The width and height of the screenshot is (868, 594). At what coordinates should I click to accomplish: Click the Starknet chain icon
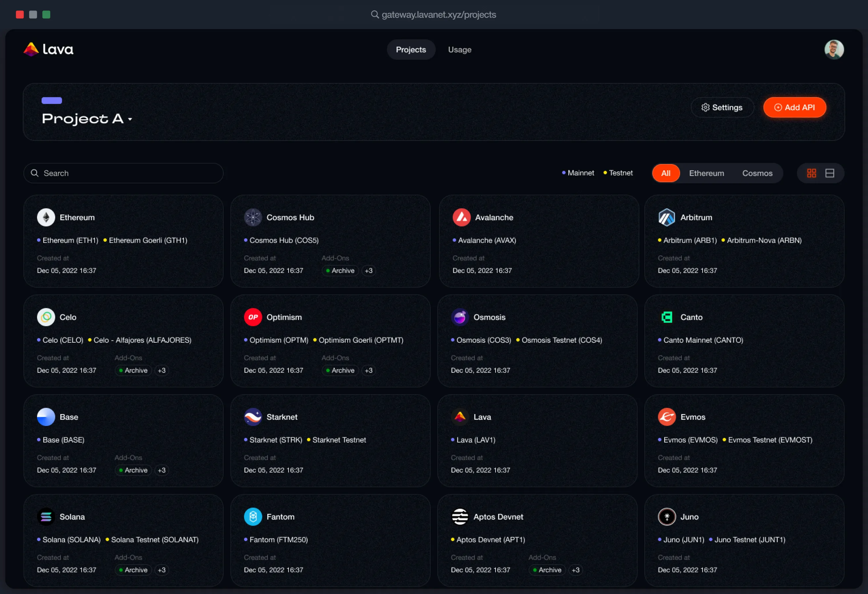(x=253, y=417)
